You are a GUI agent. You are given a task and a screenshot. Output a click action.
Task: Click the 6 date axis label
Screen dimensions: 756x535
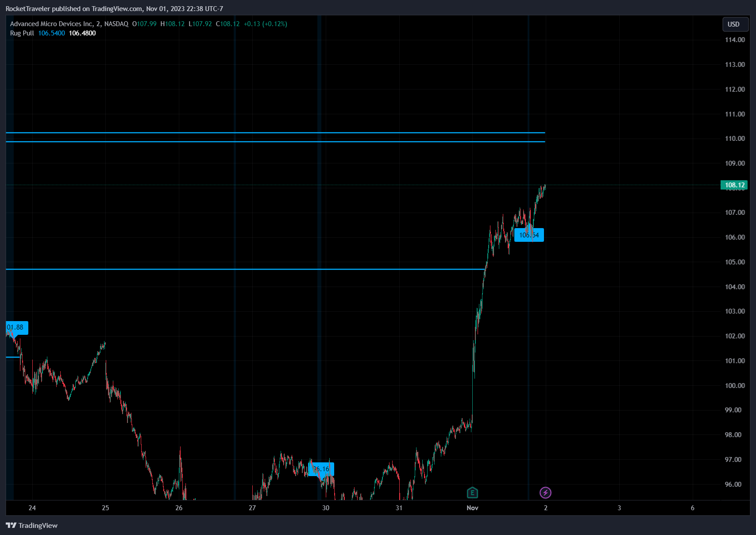point(693,508)
